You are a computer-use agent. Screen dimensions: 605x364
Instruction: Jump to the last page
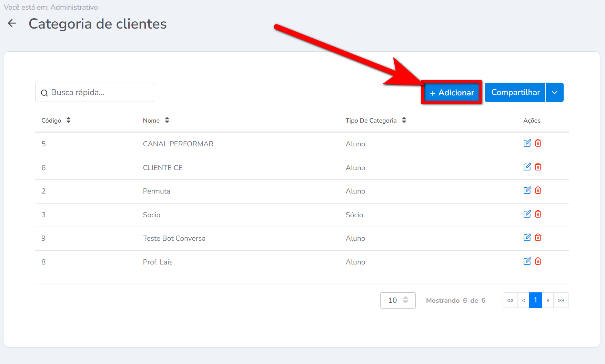561,300
